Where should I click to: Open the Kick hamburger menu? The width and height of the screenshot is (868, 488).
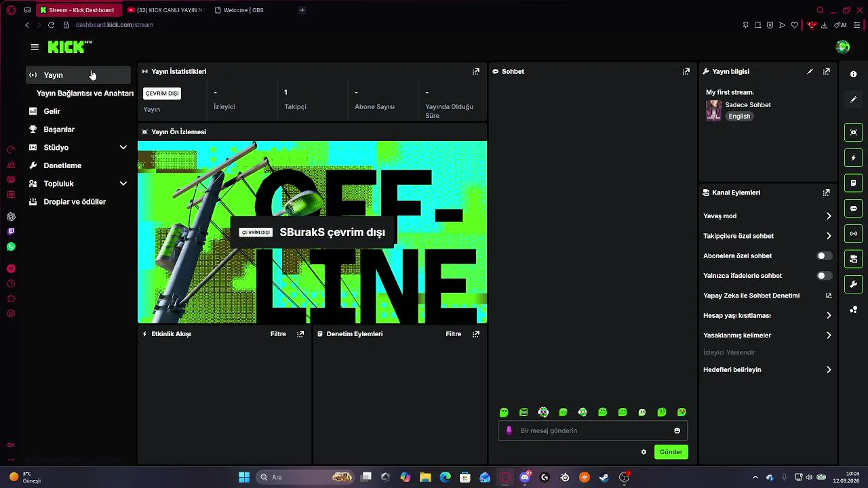(x=35, y=47)
